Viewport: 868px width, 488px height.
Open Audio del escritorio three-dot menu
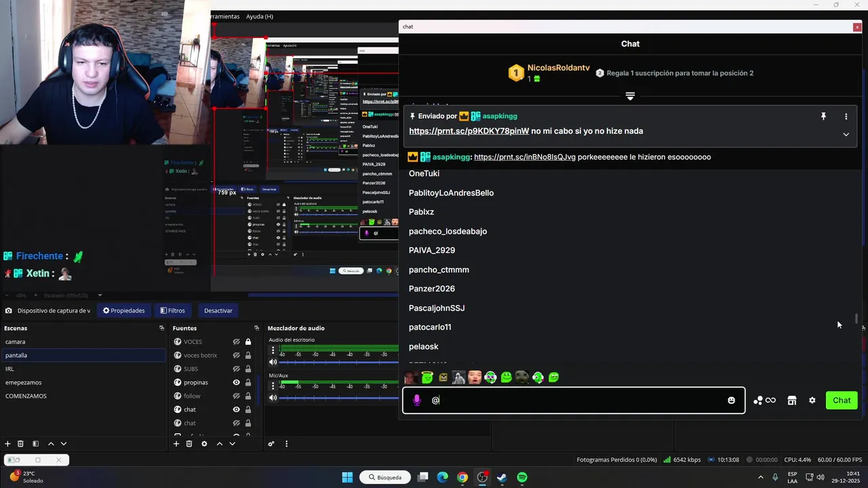point(273,350)
